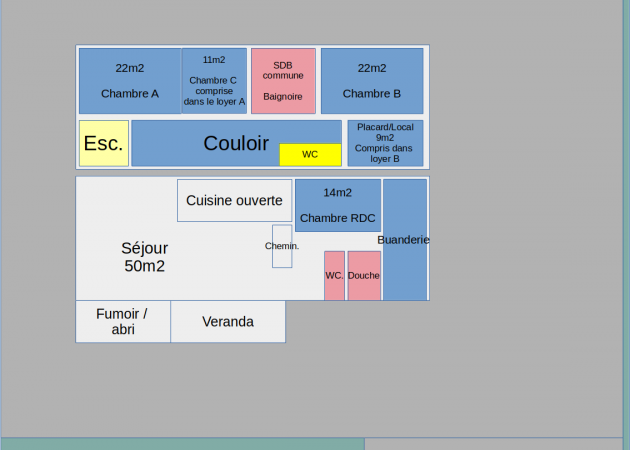The height and width of the screenshot is (450, 630).
Task: Click the tall Buanderie rectangle
Action: pyautogui.click(x=405, y=265)
